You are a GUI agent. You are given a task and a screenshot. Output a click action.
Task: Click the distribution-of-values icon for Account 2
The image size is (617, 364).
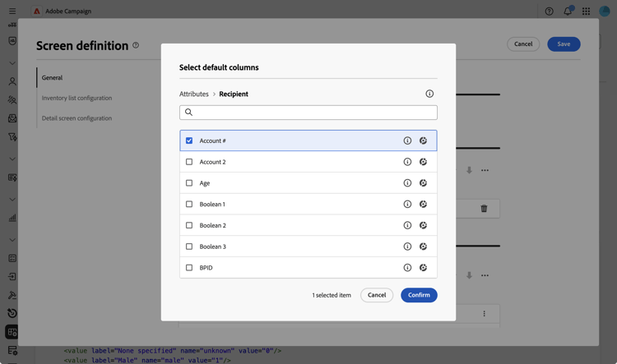[423, 162]
